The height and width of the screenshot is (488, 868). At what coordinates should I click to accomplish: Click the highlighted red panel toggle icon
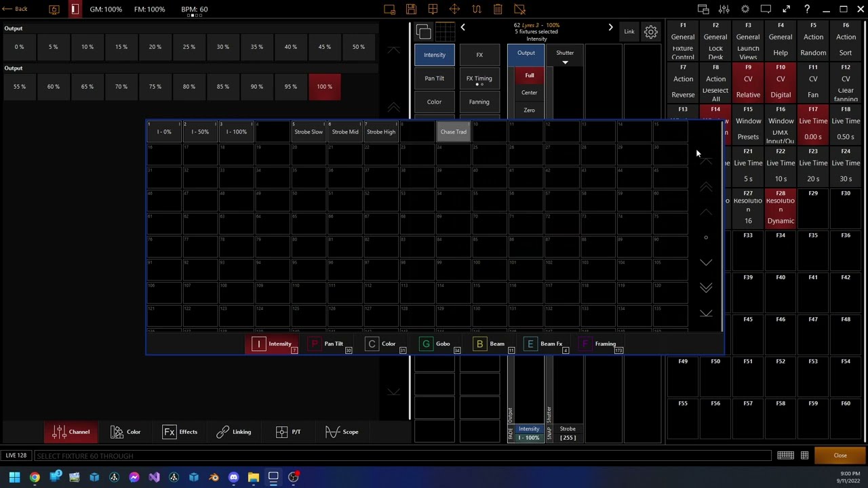[x=75, y=9]
